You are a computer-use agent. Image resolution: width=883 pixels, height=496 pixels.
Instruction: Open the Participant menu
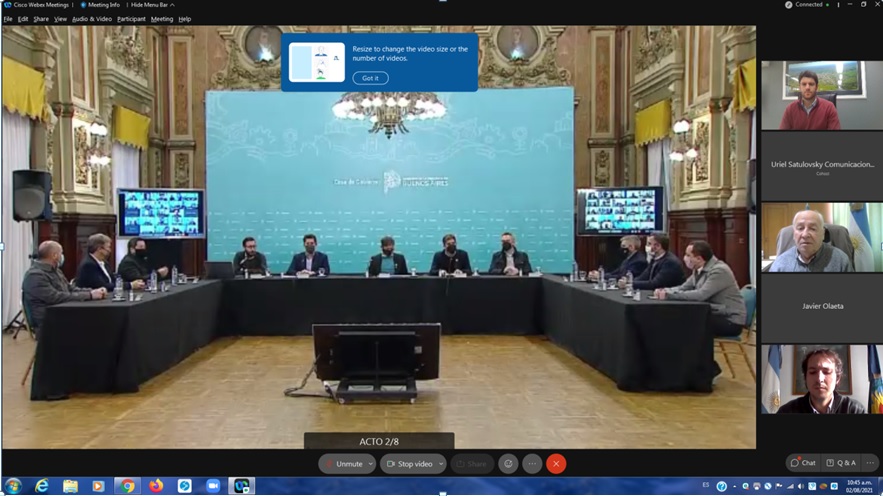[x=131, y=19]
